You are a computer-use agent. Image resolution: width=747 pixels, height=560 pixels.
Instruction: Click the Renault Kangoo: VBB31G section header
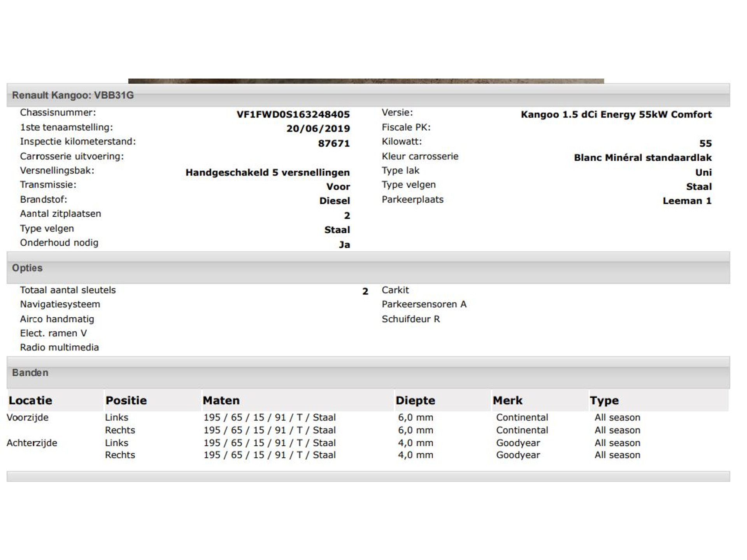point(73,95)
